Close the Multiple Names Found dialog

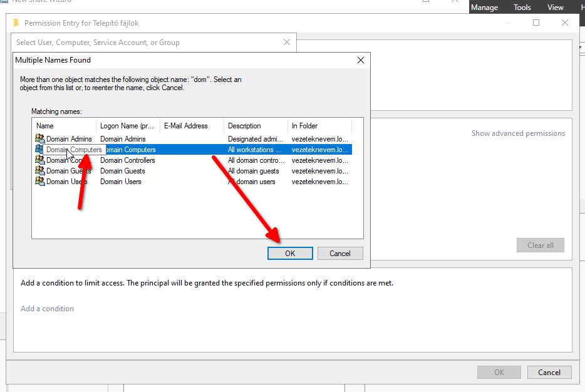pos(360,60)
